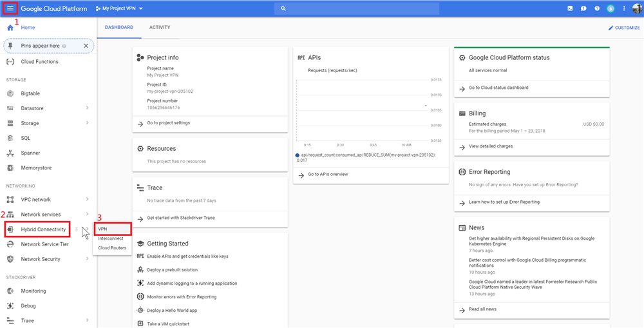Screen dimensions: 644x328
Task: Click the Network Security shield icon
Action: [10, 259]
